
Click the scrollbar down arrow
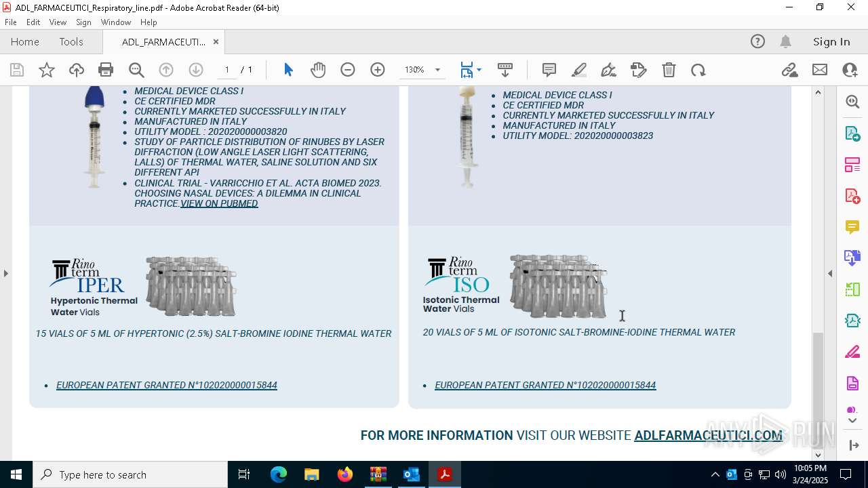818,455
